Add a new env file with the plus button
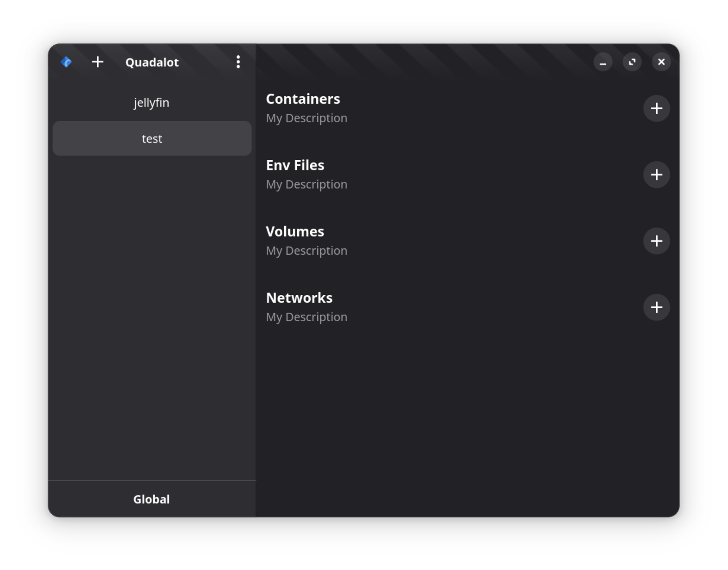 click(656, 174)
